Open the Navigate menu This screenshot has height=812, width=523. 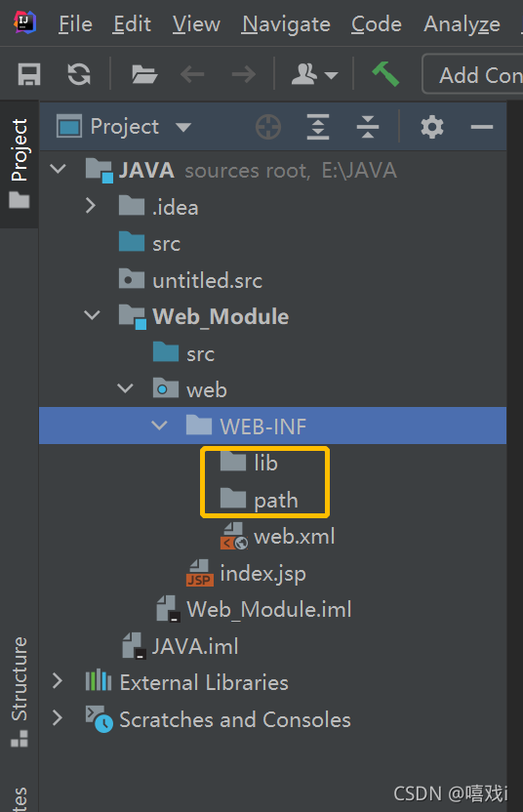tap(286, 23)
